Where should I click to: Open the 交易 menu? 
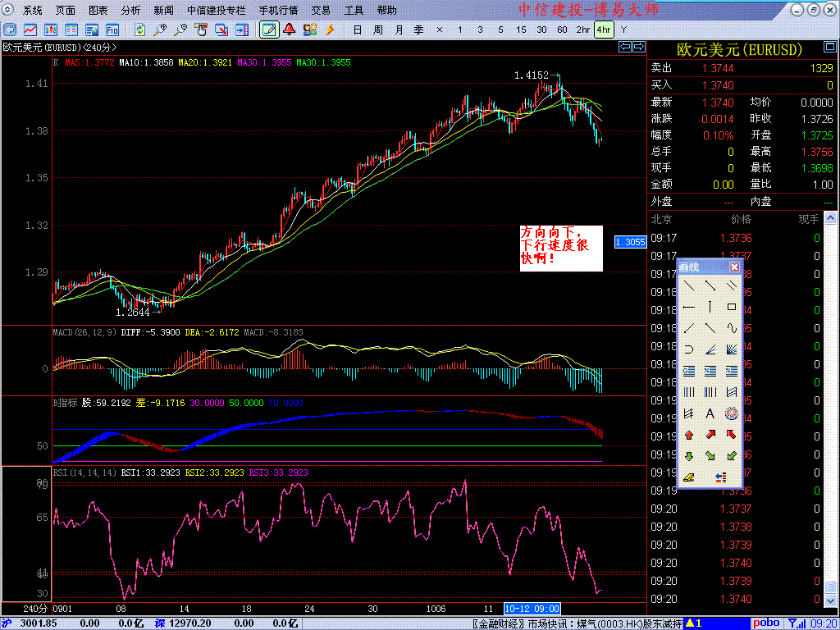(x=321, y=10)
